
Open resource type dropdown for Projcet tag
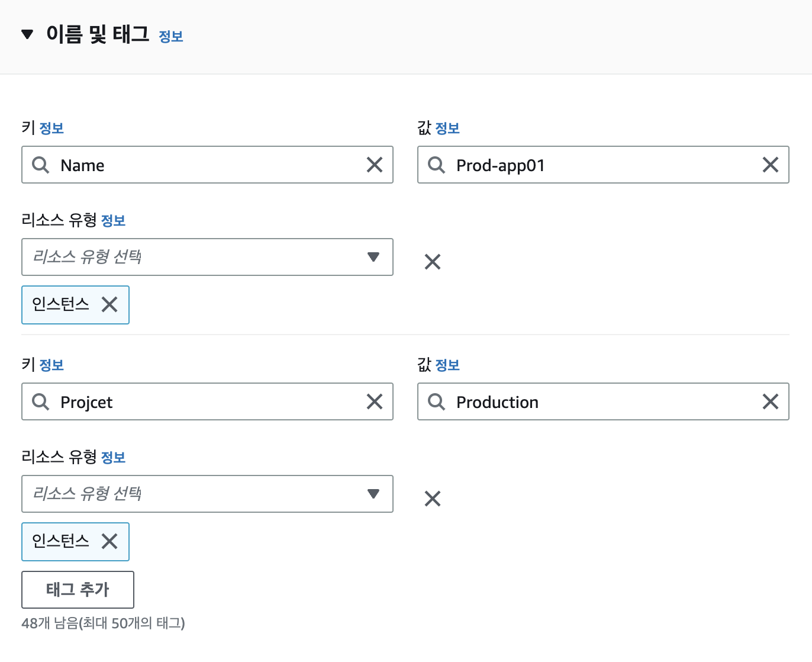(x=207, y=494)
